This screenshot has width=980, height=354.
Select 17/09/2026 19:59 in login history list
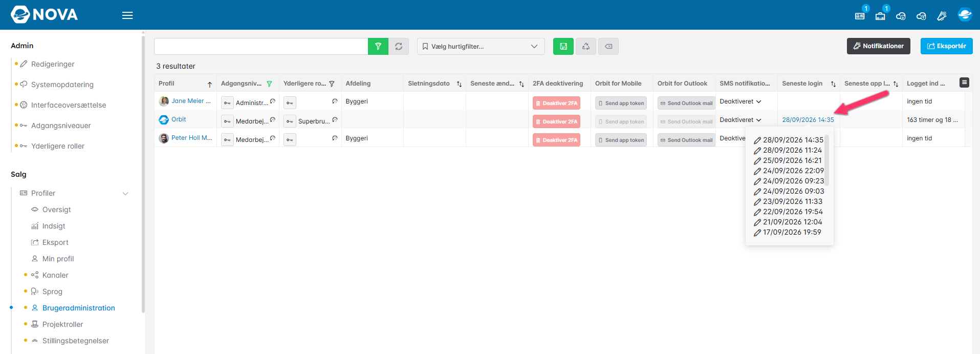click(x=792, y=232)
